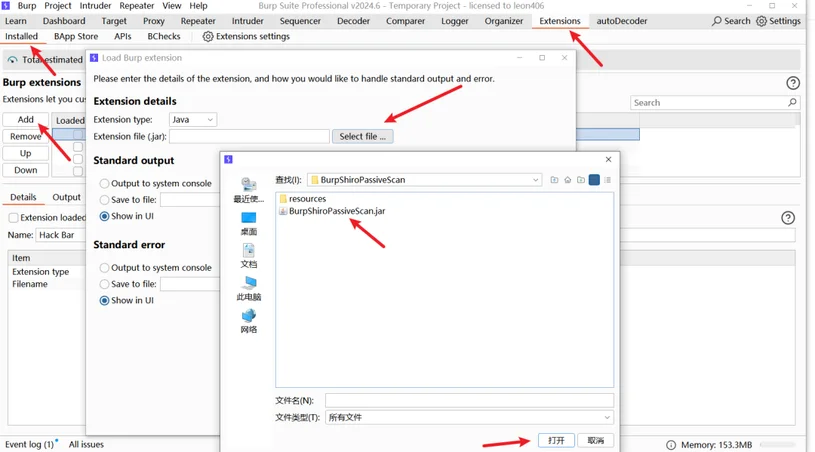Viewport: 815px width, 452px height.
Task: Click the 打开 open button
Action: (556, 441)
